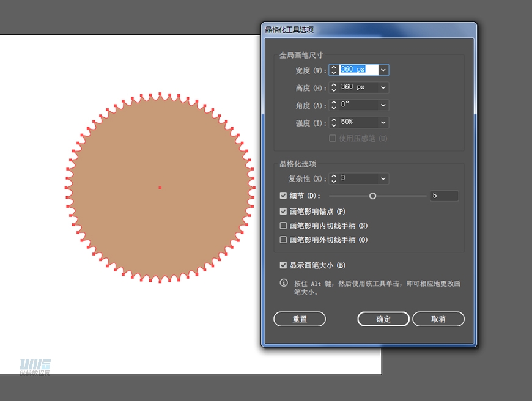Click the width (宽度) stepper arrows

(334, 70)
